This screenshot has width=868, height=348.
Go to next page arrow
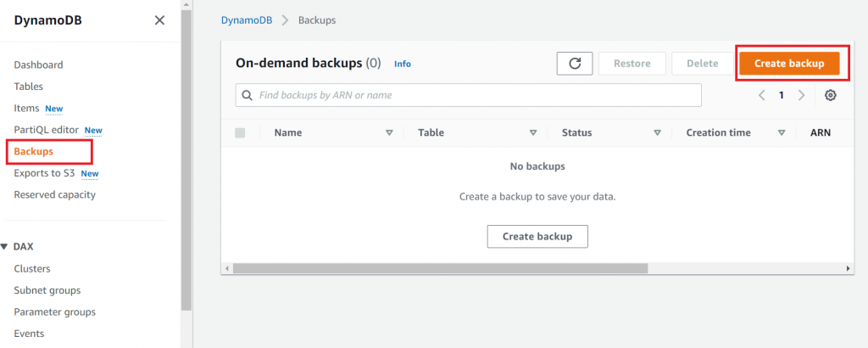pos(802,95)
